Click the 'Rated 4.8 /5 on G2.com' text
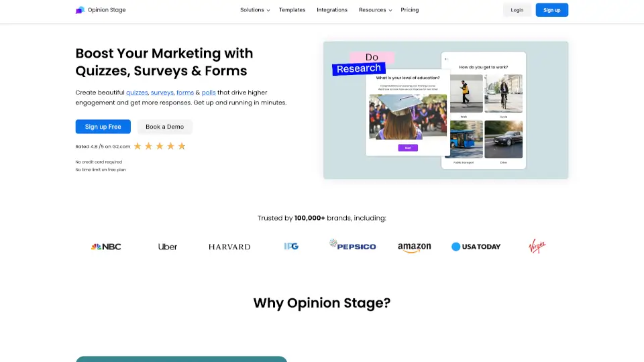Image resolution: width=644 pixels, height=362 pixels. pyautogui.click(x=103, y=147)
